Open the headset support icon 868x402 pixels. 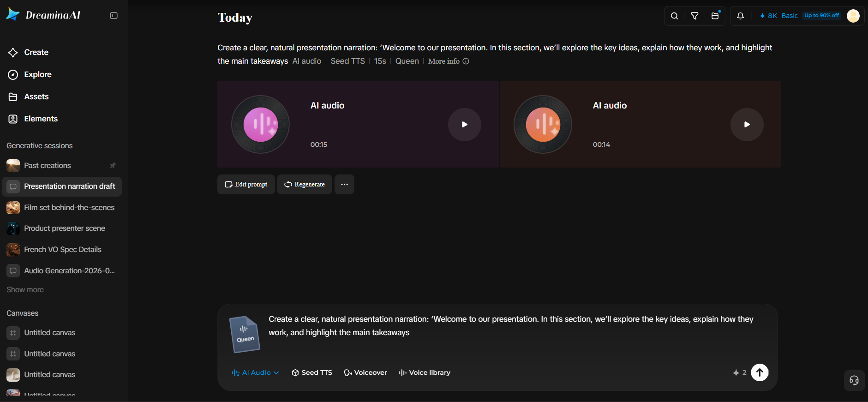854,380
